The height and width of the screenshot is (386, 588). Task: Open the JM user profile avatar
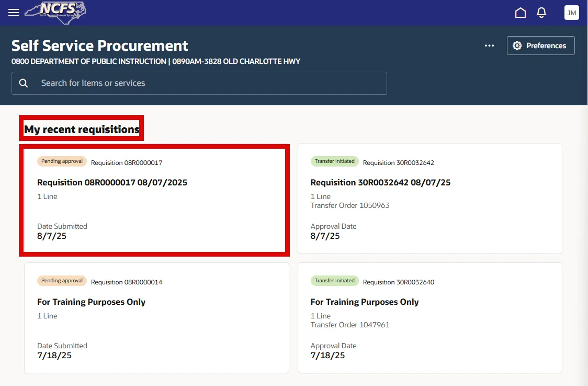(571, 13)
